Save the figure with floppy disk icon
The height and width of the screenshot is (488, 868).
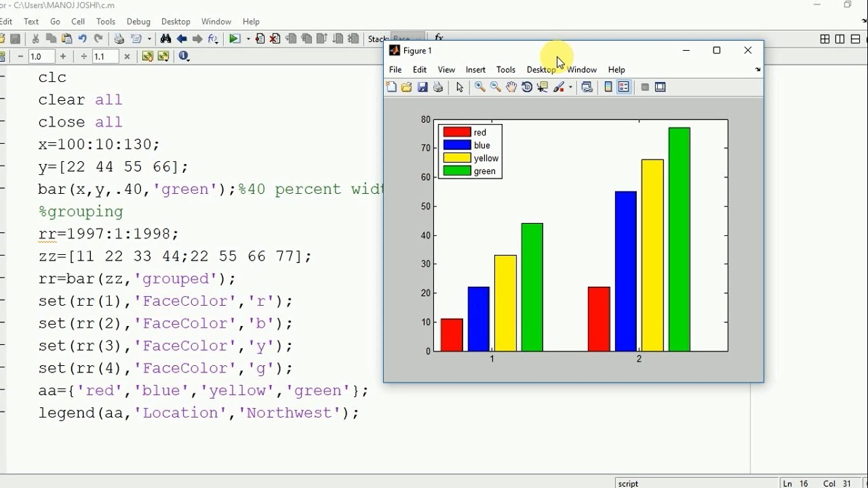tap(422, 87)
